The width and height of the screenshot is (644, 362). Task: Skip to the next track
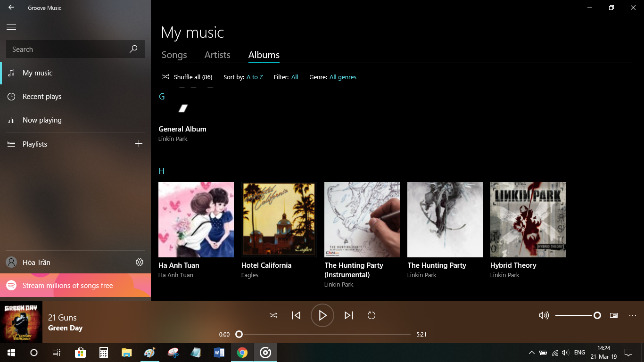point(349,315)
